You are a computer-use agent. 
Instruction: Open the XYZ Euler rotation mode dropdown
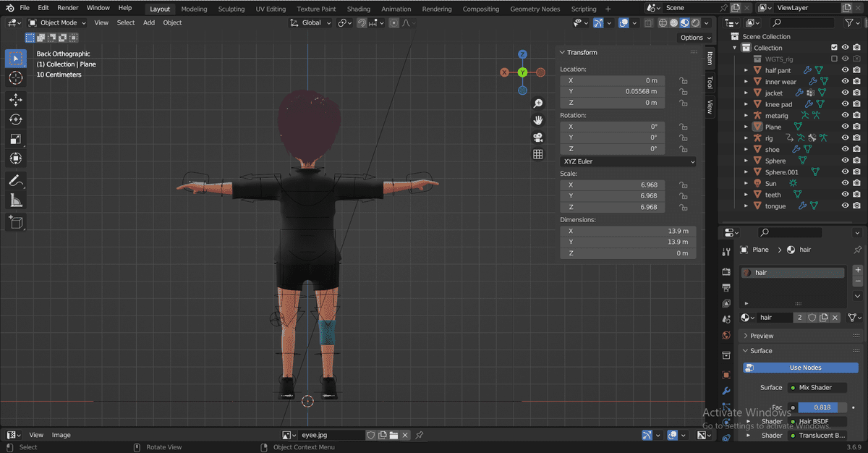(x=627, y=161)
